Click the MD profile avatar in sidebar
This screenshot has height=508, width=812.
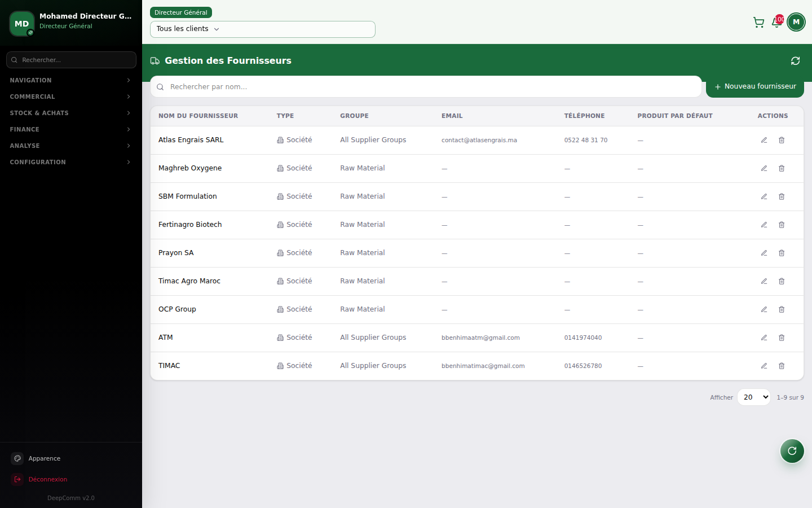[22, 24]
